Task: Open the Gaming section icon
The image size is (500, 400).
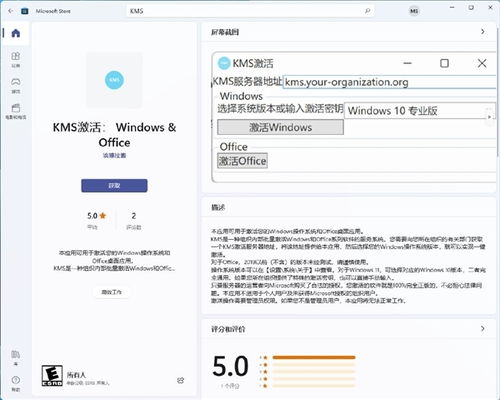Action: click(16, 85)
